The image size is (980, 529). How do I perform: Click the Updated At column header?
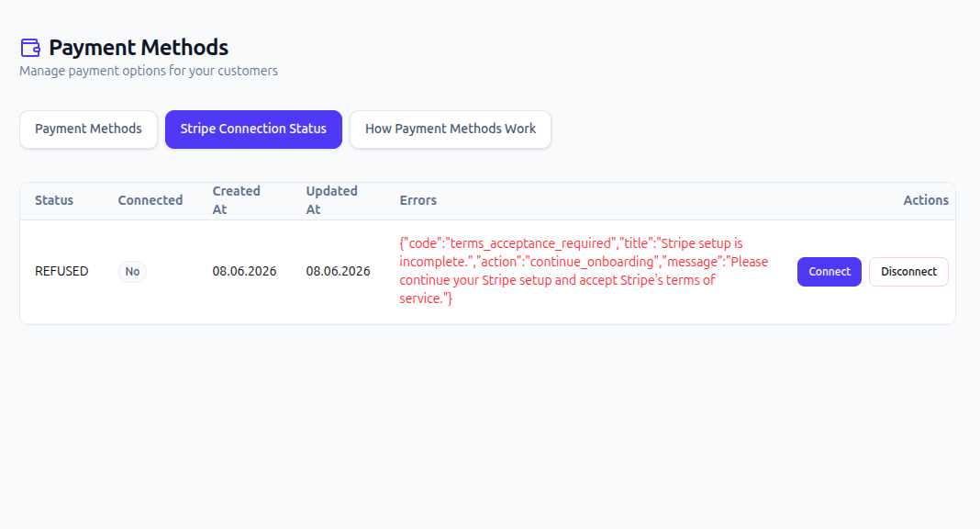(x=331, y=200)
